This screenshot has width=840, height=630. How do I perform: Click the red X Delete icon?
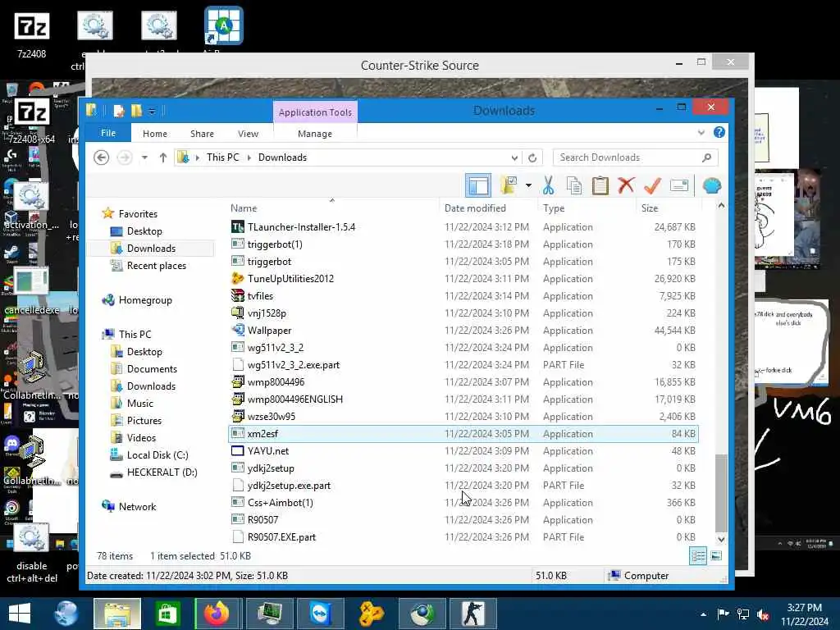(626, 186)
